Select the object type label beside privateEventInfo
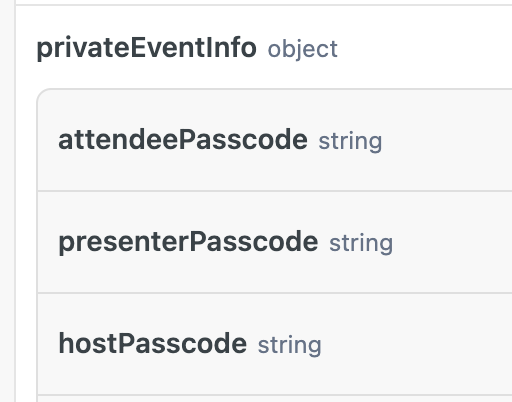This screenshot has height=402, width=512. click(x=303, y=49)
